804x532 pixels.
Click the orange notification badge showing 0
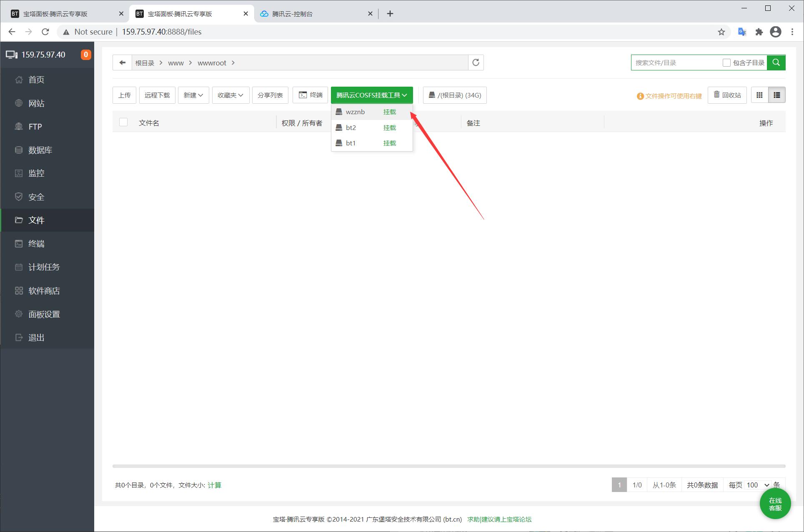tap(86, 55)
